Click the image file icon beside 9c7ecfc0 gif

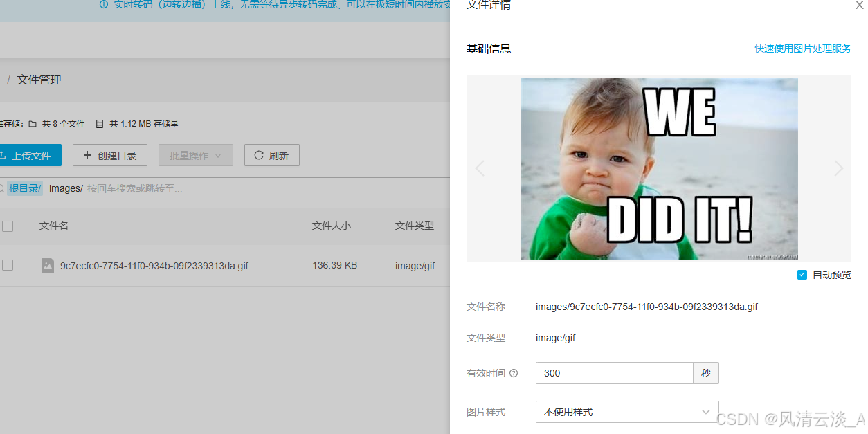coord(48,266)
